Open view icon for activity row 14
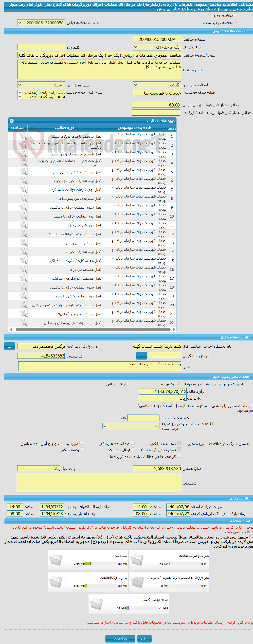Image resolution: width=253 pixels, height=644 pixels. coord(23,252)
